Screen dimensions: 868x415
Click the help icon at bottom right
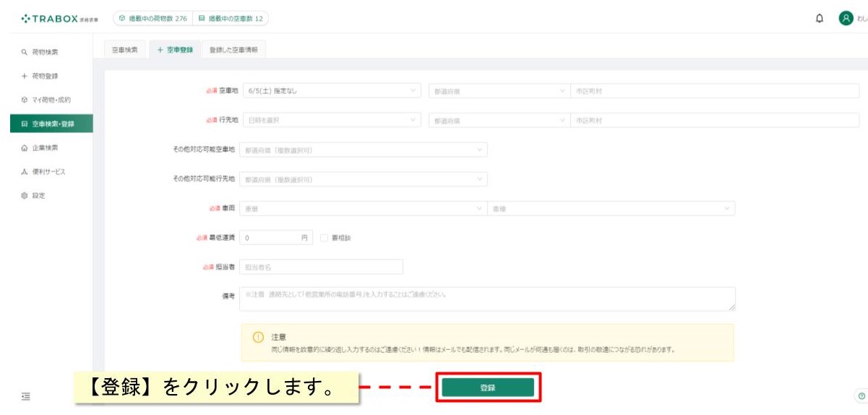(861, 395)
